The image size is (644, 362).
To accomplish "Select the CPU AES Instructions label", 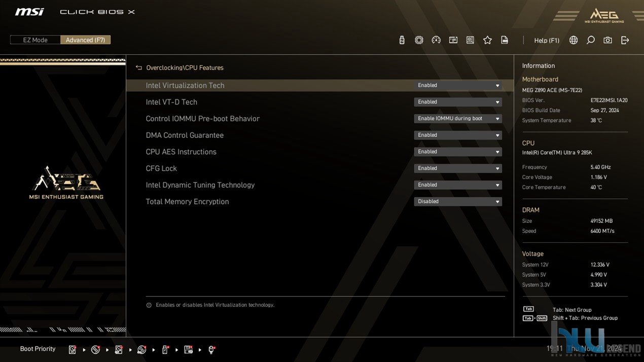I will [x=181, y=152].
